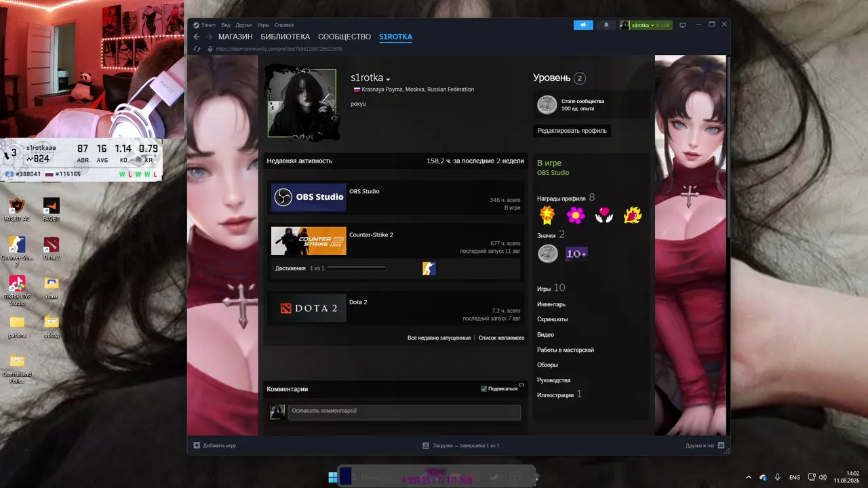Select the работа folder on the desktop
Screen dimensions: 868x488
(x=17, y=327)
